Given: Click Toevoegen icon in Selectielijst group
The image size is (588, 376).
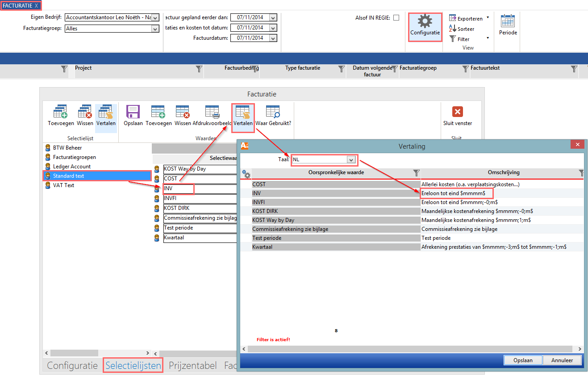Looking at the screenshot, I should point(61,112).
